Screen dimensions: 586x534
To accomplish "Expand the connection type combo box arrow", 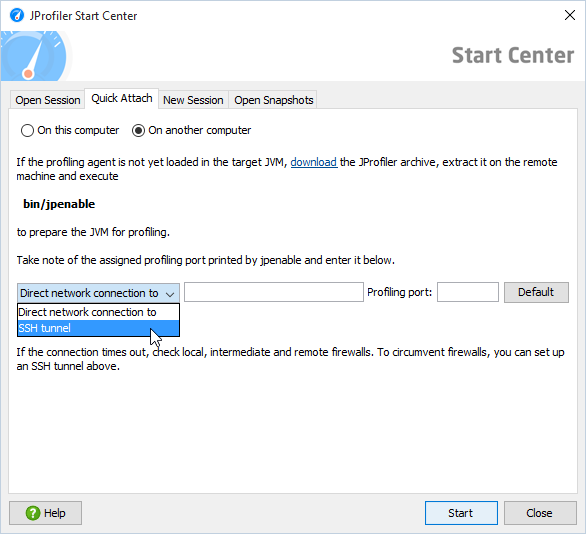I will point(170,294).
